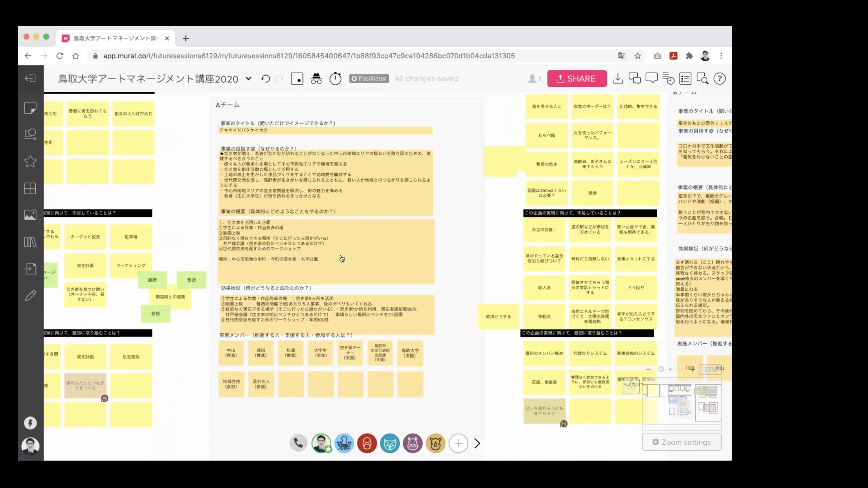Expand the mural title dropdown arrow
The width and height of the screenshot is (868, 488).
click(249, 79)
